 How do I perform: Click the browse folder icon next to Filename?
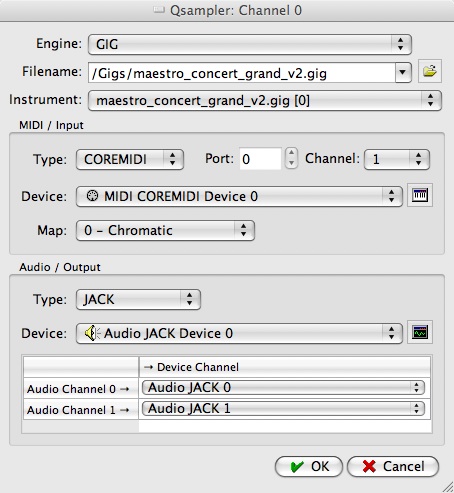coord(430,71)
